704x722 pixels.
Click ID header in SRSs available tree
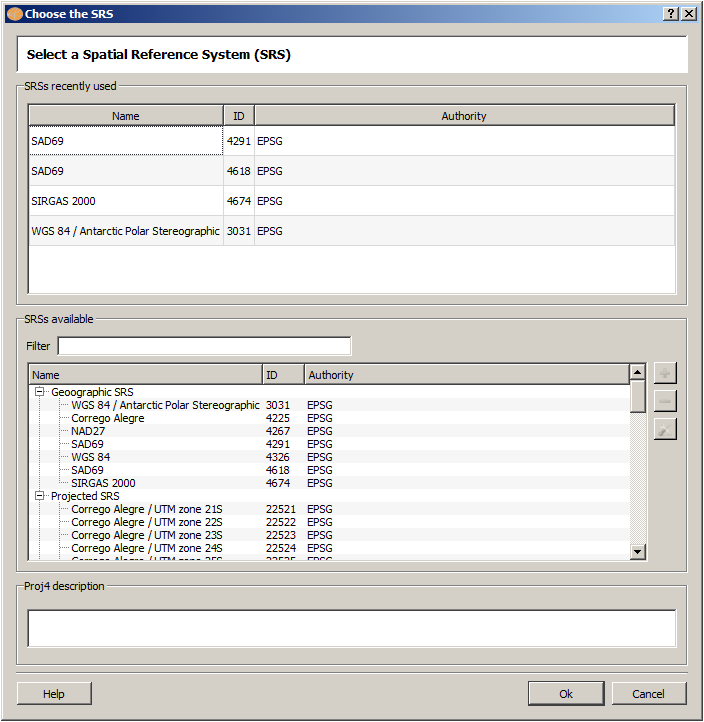(283, 375)
